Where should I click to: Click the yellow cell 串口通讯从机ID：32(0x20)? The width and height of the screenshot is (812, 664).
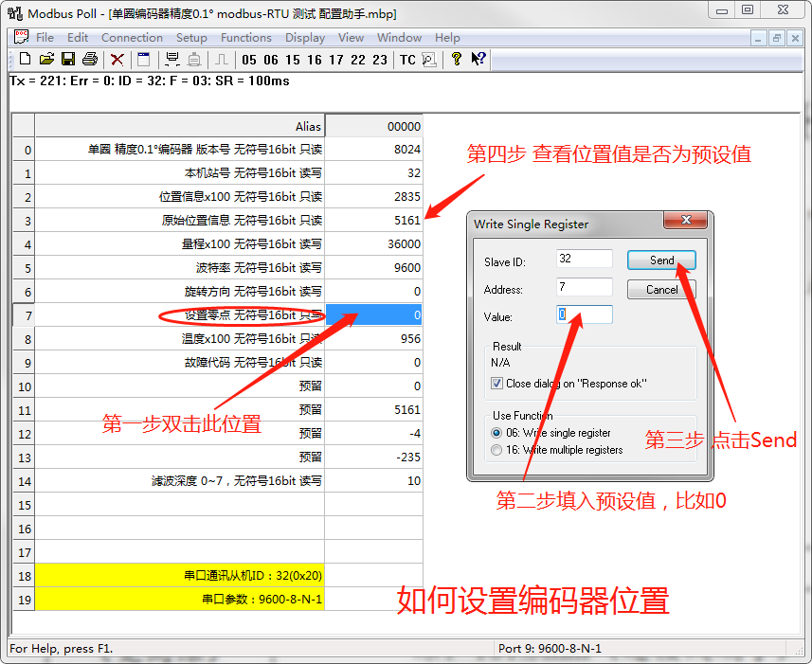[x=180, y=576]
